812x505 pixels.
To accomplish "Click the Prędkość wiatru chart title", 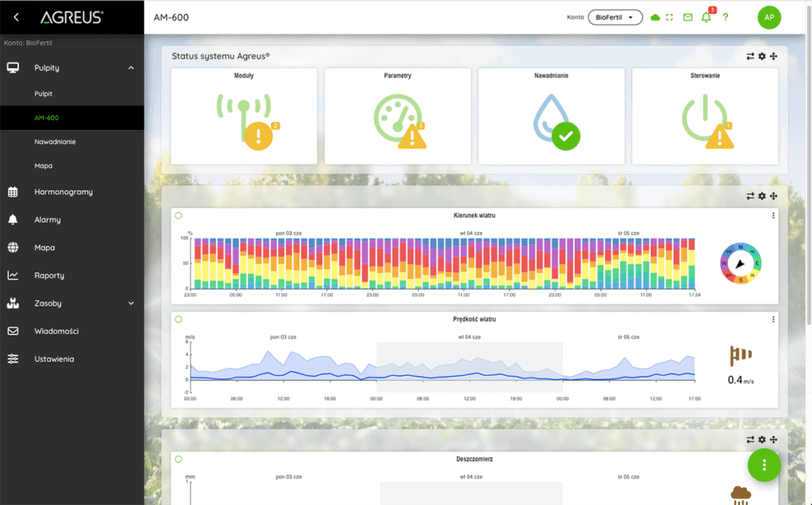I will point(474,319).
